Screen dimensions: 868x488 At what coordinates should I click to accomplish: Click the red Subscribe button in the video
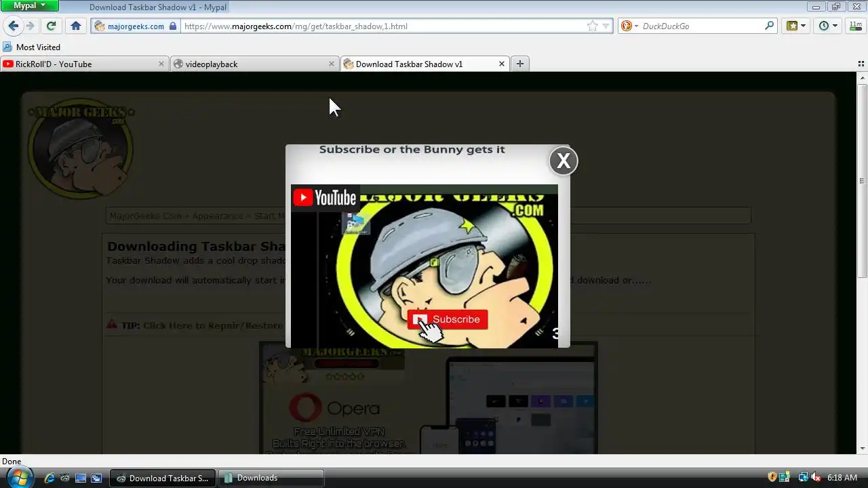click(448, 319)
